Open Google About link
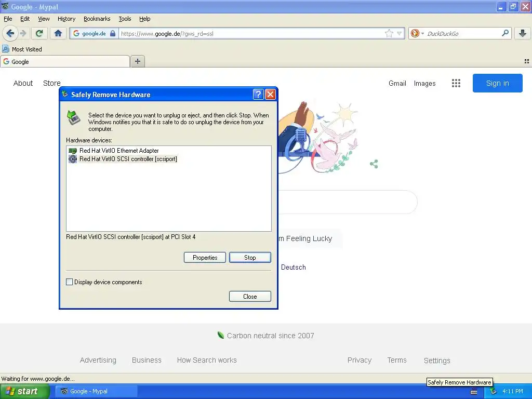The image size is (532, 399). coord(23,83)
